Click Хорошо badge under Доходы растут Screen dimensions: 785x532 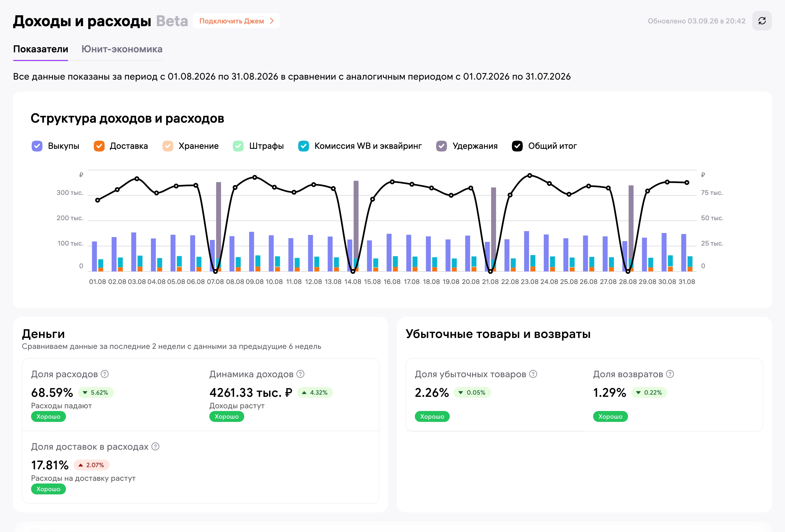227,416
